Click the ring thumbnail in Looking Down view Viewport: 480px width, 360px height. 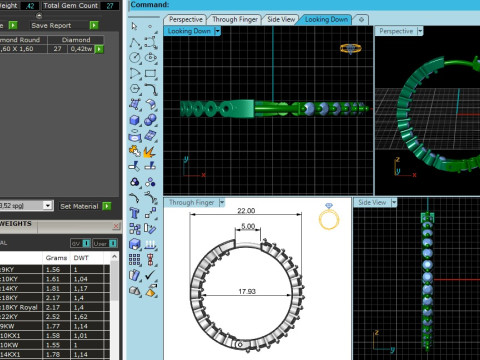tap(351, 49)
